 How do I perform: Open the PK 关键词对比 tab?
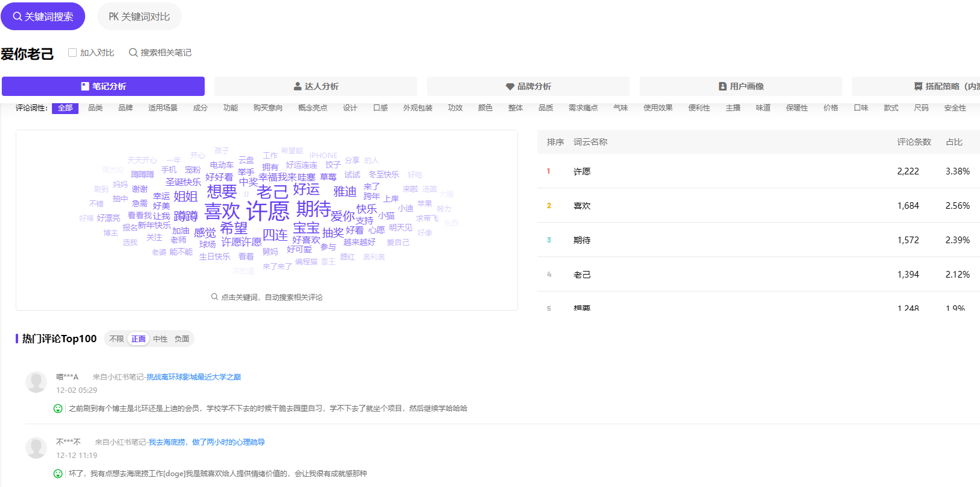(x=139, y=17)
